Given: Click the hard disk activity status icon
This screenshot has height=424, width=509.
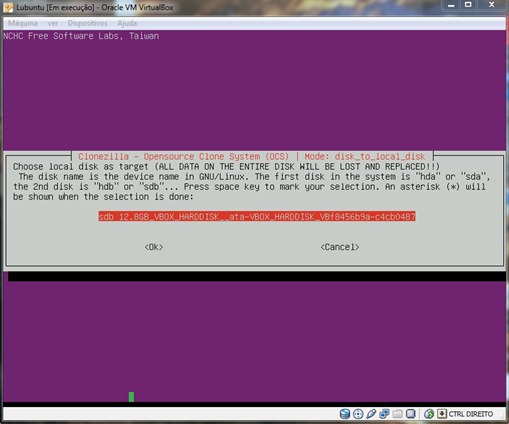Looking at the screenshot, I should 345,414.
